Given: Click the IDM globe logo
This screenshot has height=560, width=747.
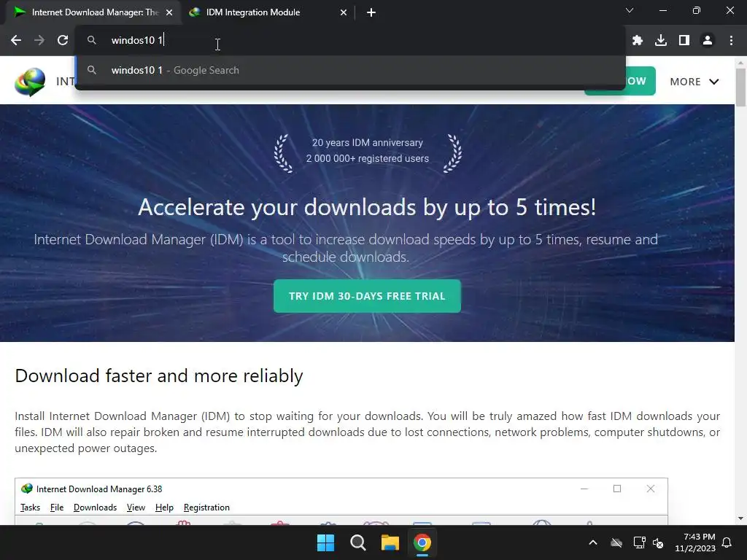Looking at the screenshot, I should tap(30, 82).
